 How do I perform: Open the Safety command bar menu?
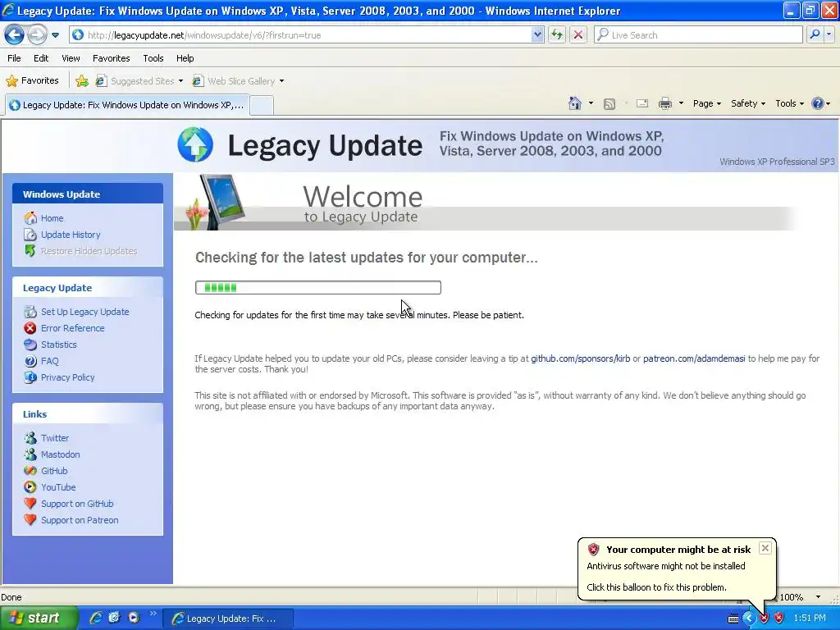point(748,103)
